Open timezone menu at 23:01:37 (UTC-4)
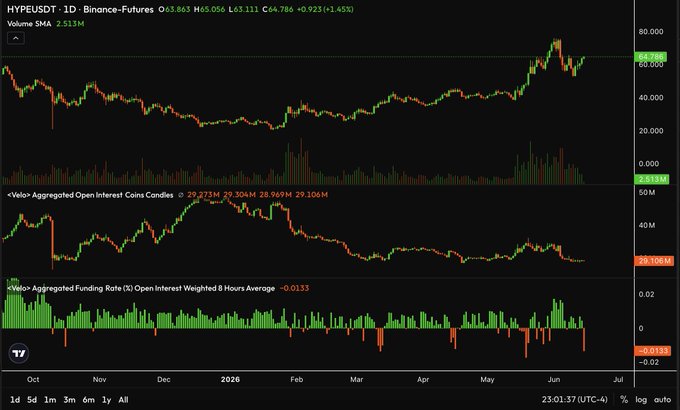This screenshot has width=680, height=410. point(574,399)
